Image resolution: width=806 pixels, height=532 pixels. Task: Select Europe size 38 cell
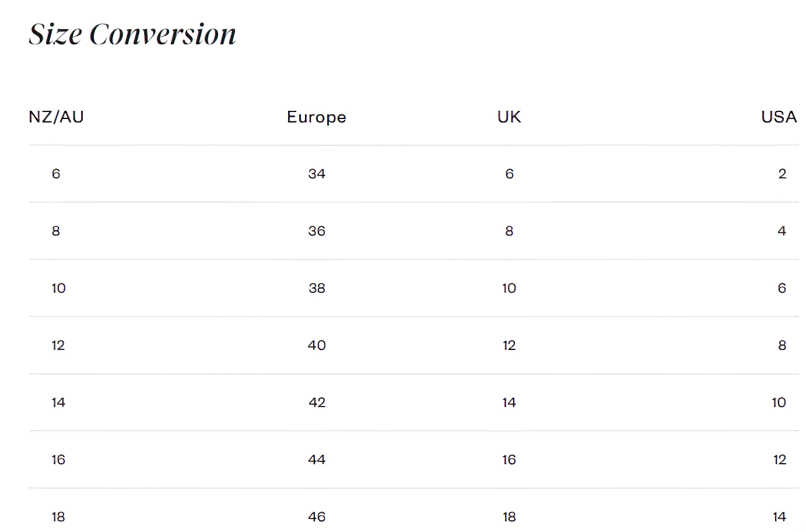click(x=317, y=288)
